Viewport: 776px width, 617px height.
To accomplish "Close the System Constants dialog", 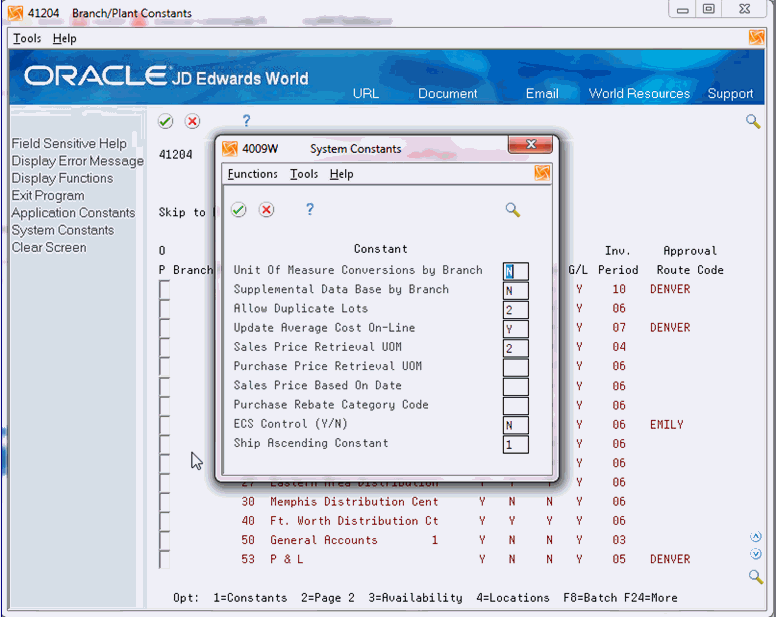I will coord(531,144).
